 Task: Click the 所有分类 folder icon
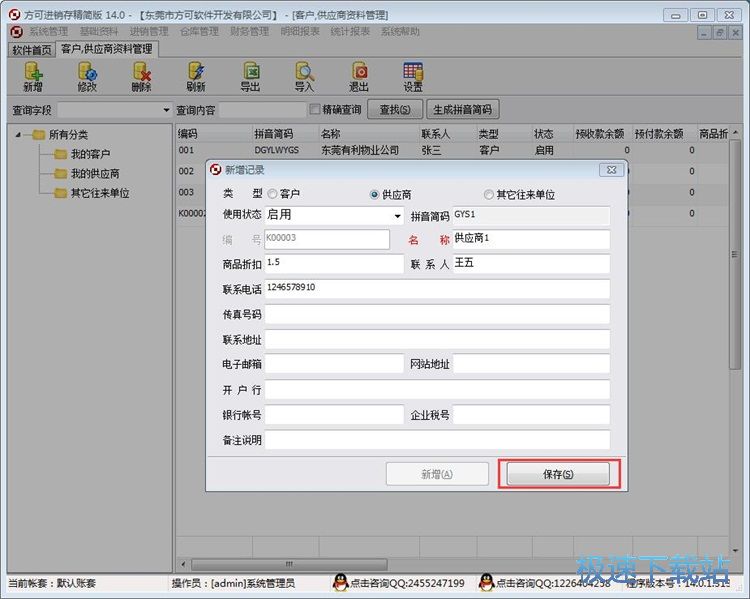[x=38, y=134]
